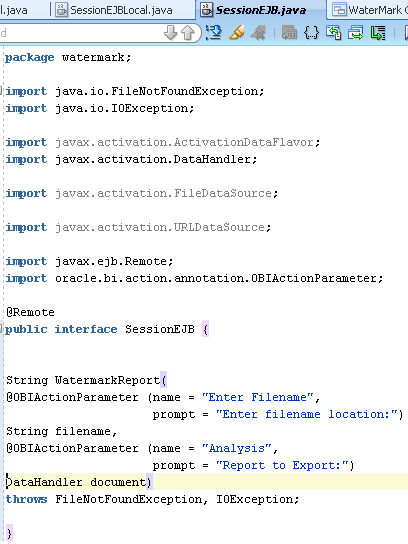
Task: Click the grey clear-highlighting marker icon
Action: tap(258, 33)
